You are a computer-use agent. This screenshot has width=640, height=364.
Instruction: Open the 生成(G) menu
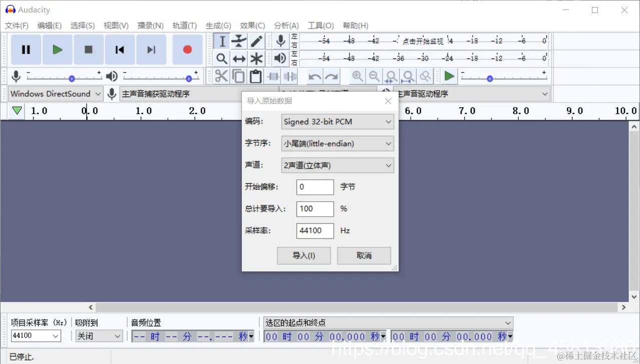point(218,26)
